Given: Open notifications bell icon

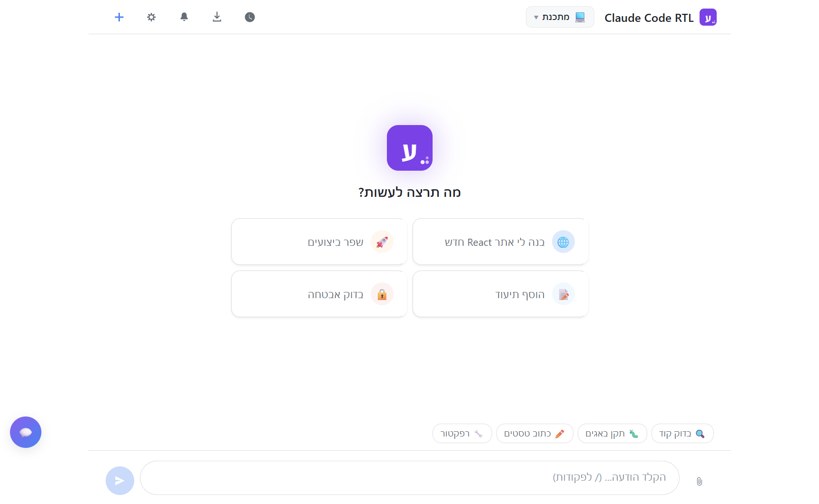Looking at the screenshot, I should 184,17.
